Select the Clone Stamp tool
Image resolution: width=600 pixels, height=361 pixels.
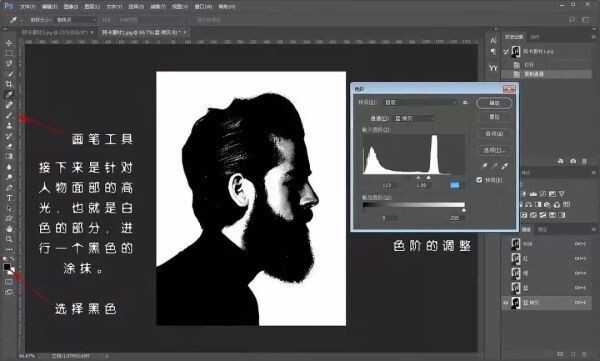pos(9,126)
